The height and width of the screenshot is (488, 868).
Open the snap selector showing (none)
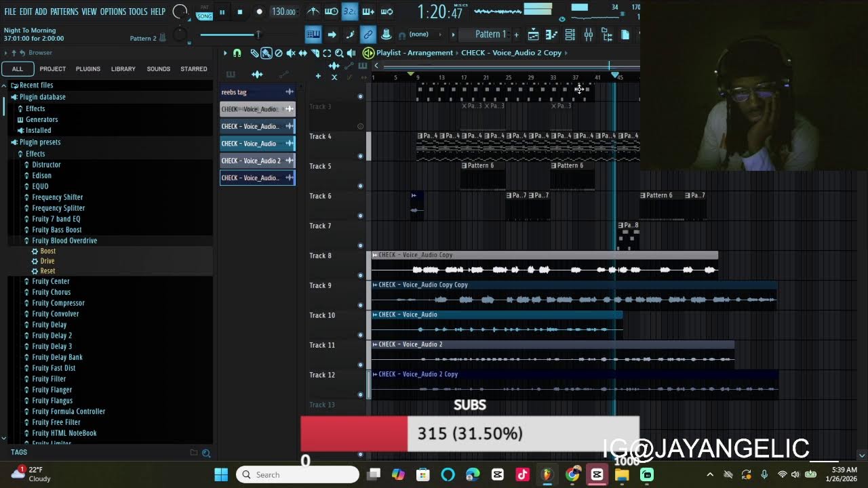(x=424, y=35)
